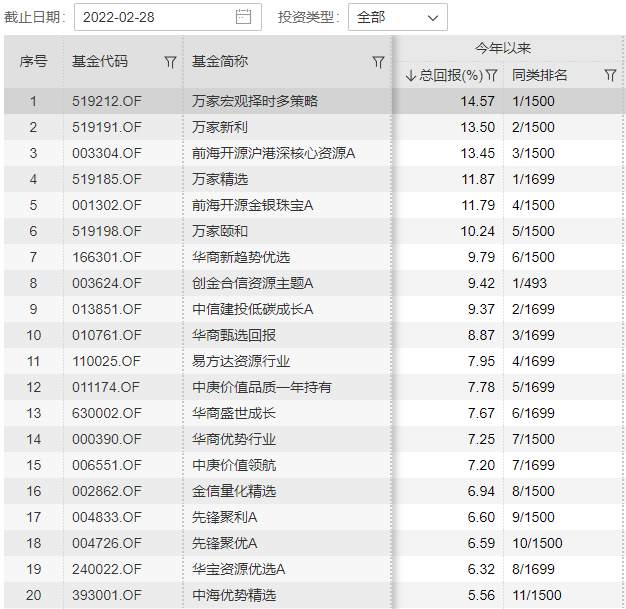Select fund 万家精选

[220, 179]
